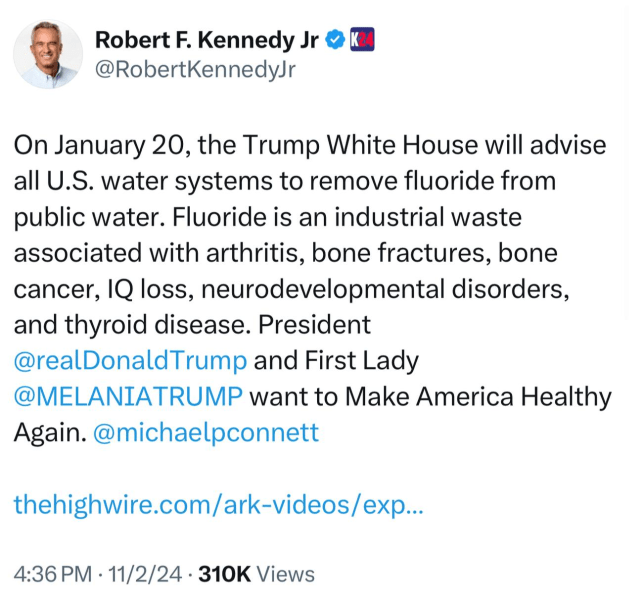This screenshot has width=633, height=600.
Task: Click the 310K view count number
Action: (x=225, y=574)
